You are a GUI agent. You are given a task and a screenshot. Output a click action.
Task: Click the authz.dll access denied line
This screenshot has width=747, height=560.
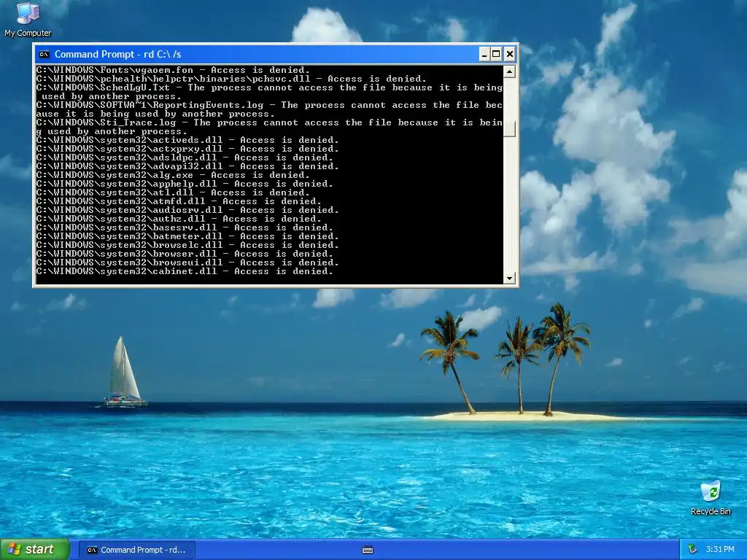tap(179, 219)
